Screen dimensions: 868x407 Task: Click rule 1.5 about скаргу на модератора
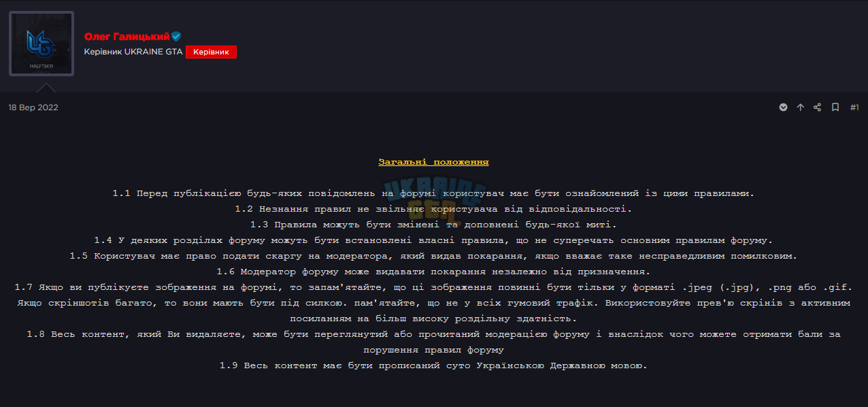(x=433, y=256)
